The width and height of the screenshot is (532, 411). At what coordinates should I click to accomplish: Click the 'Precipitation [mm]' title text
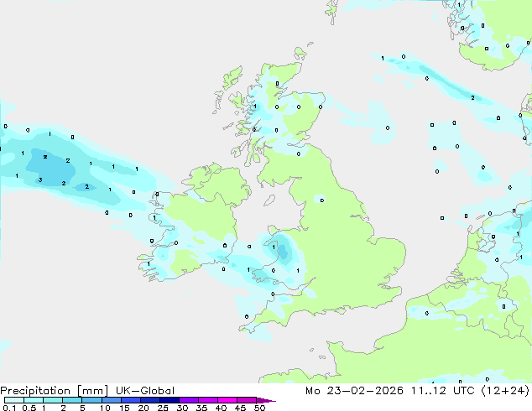coord(54,391)
